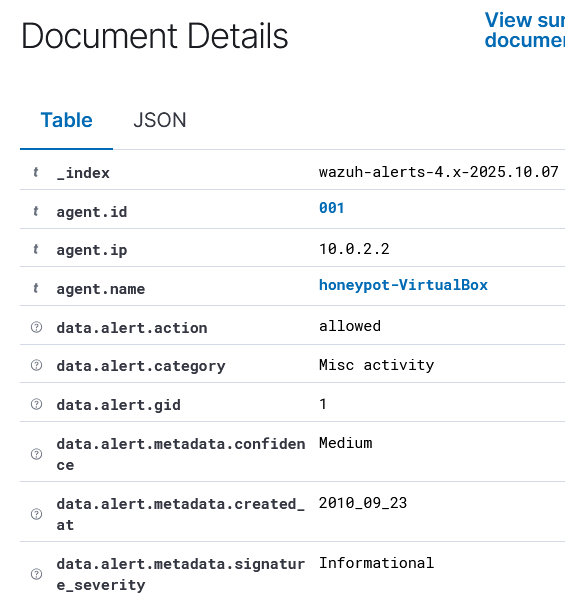
Task: Click the question mark icon beside data.alert.metadata.signature_severity
Action: (36, 574)
